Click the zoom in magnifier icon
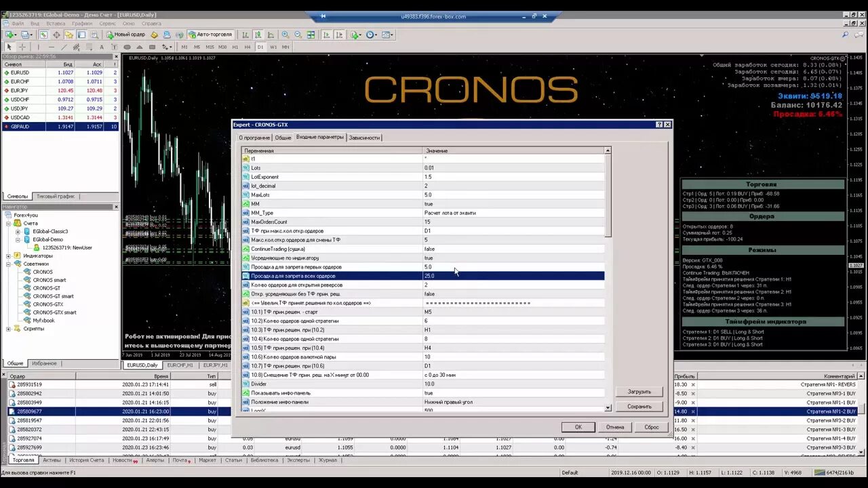This screenshot has width=868, height=488. point(285,35)
